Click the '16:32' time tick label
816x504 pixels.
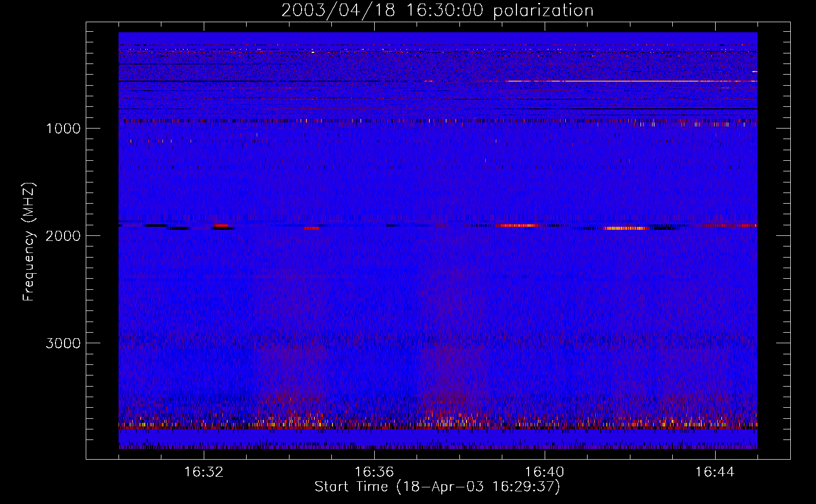pyautogui.click(x=204, y=472)
